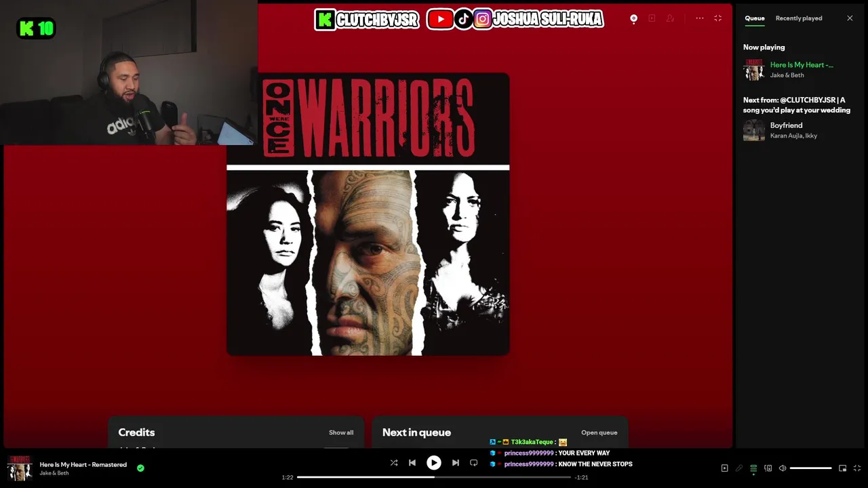Switch to the Queue tab

(755, 18)
